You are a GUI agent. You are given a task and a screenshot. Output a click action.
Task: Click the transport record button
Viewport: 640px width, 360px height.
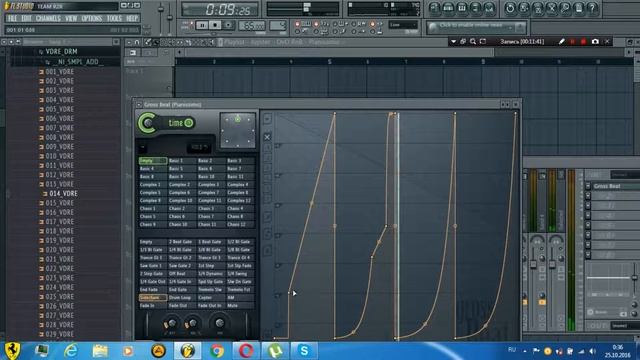click(228, 25)
